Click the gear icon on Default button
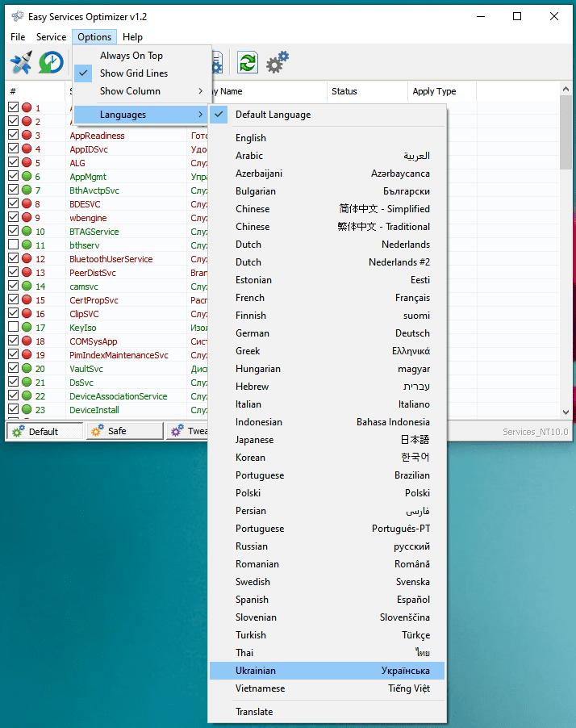This screenshot has height=728, width=576. pos(18,431)
